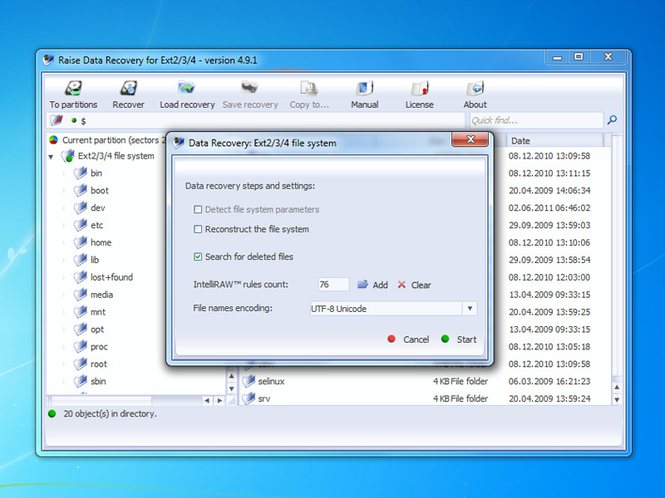665x498 pixels.
Task: Click the file list scrollbar up arrow
Action: (617, 387)
